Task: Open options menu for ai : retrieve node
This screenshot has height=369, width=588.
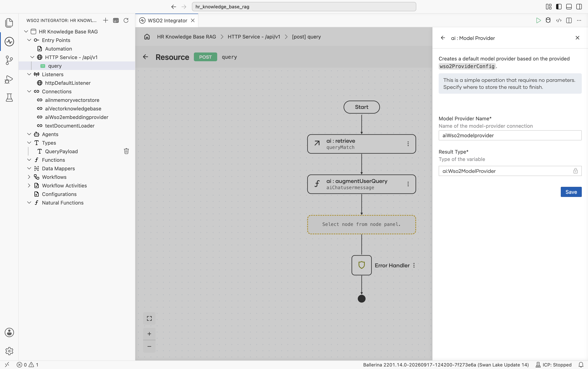Action: pos(408,144)
